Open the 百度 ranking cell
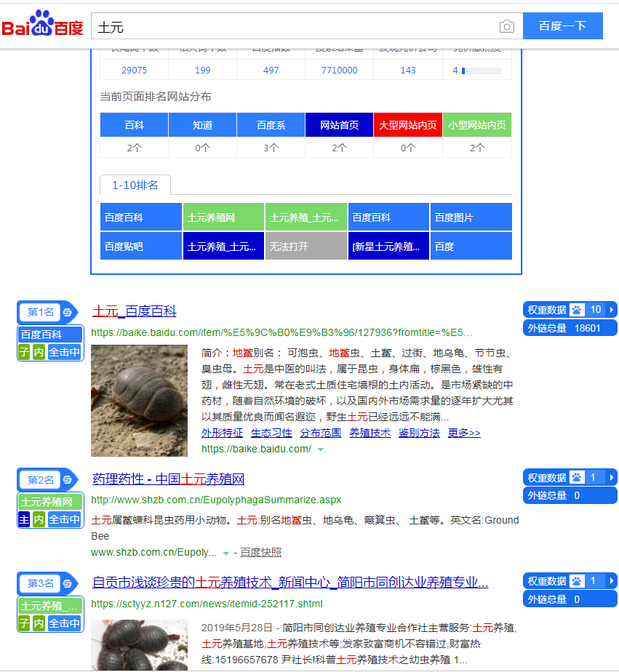The height and width of the screenshot is (672, 619). 471,246
